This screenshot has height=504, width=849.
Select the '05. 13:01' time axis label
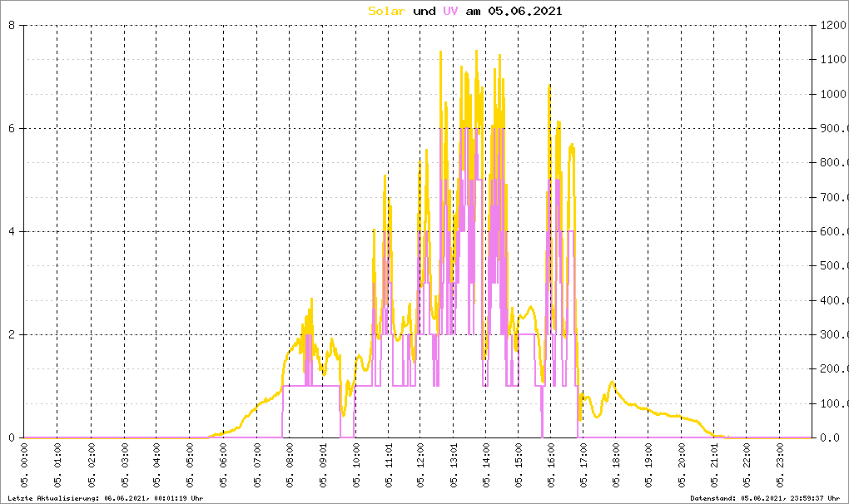(454, 470)
